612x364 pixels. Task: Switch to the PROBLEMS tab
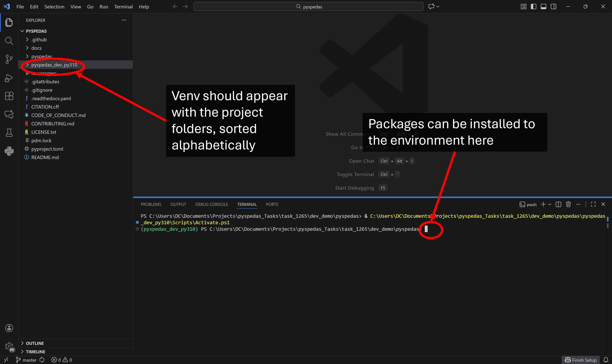point(151,204)
